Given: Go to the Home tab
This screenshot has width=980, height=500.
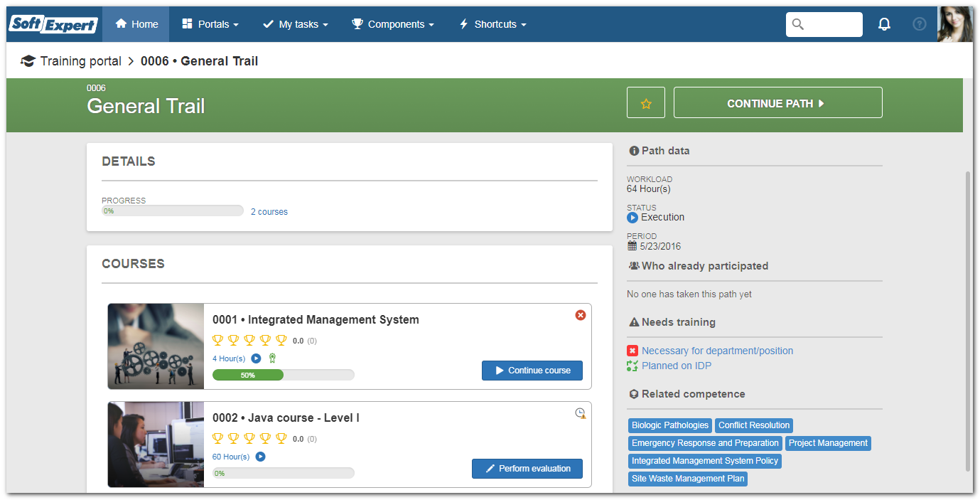Looking at the screenshot, I should [136, 24].
